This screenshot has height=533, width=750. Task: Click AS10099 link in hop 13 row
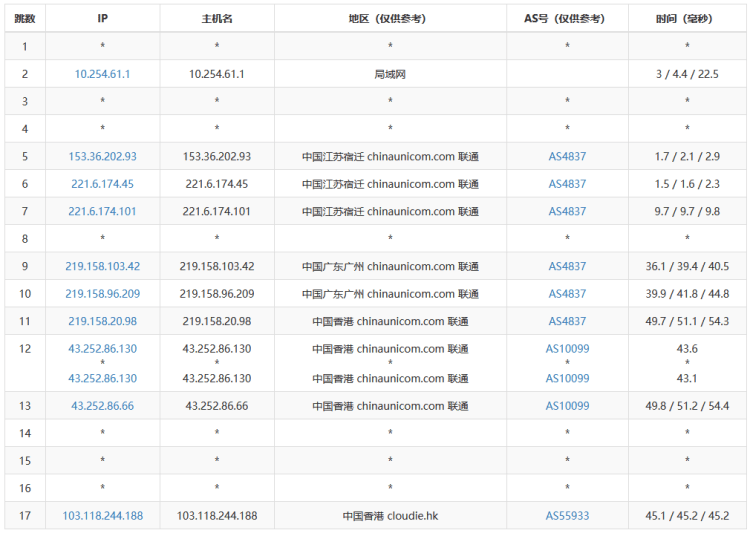pyautogui.click(x=567, y=406)
